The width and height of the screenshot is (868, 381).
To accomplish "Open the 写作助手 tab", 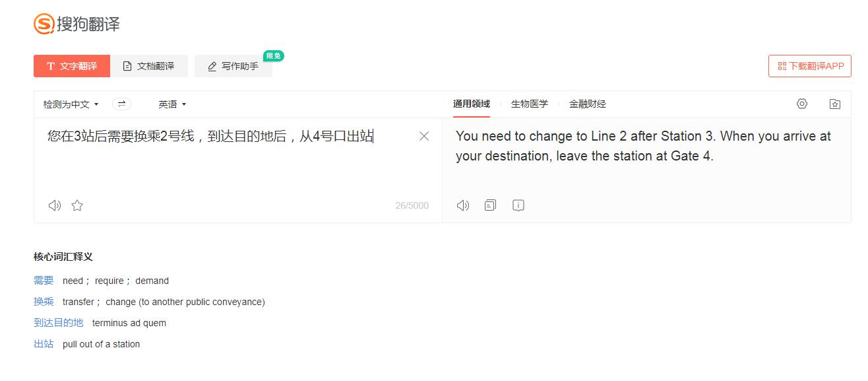I will pos(233,66).
